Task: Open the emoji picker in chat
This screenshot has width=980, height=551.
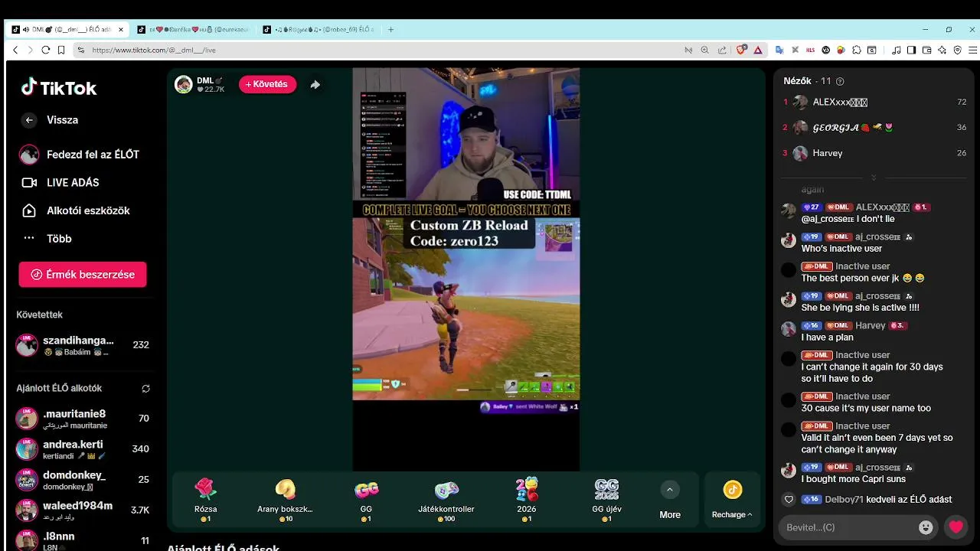Action: 926,527
